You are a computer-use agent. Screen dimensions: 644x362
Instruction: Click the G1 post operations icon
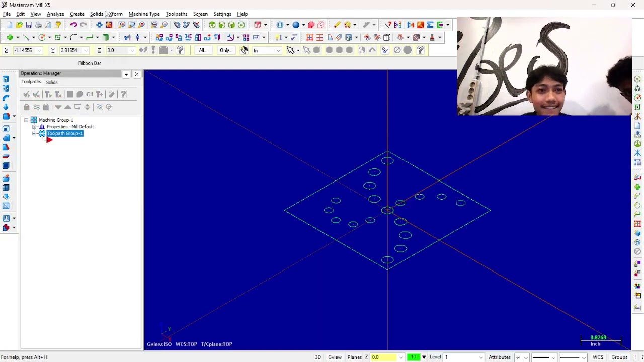point(90,94)
